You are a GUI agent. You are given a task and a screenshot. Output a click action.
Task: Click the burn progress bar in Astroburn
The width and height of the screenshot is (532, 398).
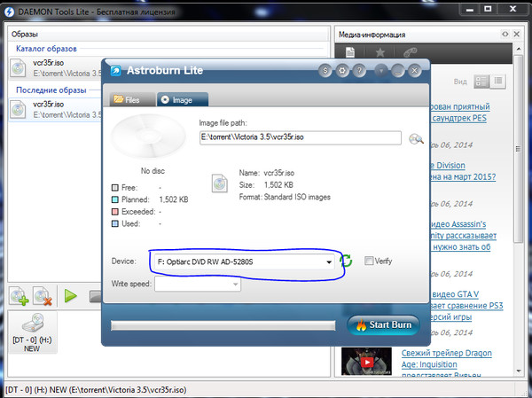(223, 325)
